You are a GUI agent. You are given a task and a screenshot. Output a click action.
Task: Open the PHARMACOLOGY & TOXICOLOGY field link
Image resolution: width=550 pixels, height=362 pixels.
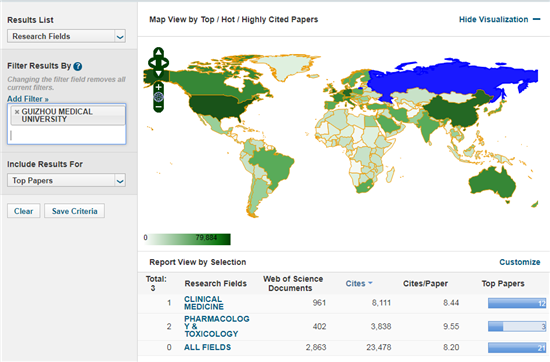click(217, 326)
